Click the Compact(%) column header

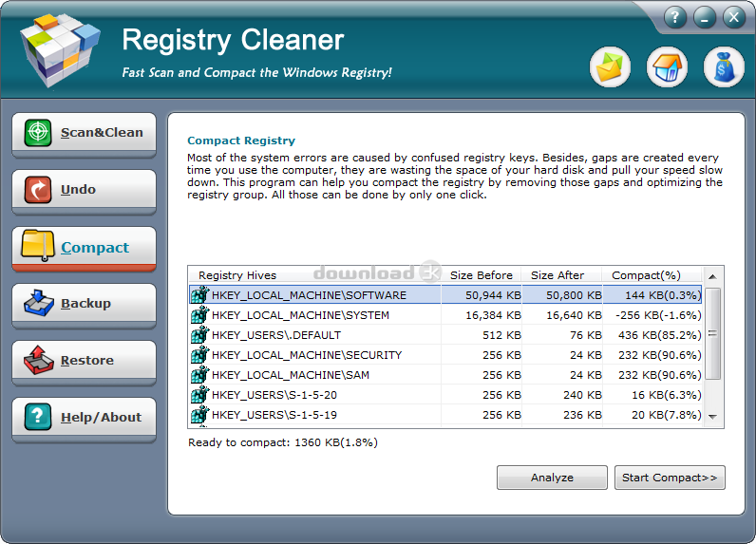(646, 275)
